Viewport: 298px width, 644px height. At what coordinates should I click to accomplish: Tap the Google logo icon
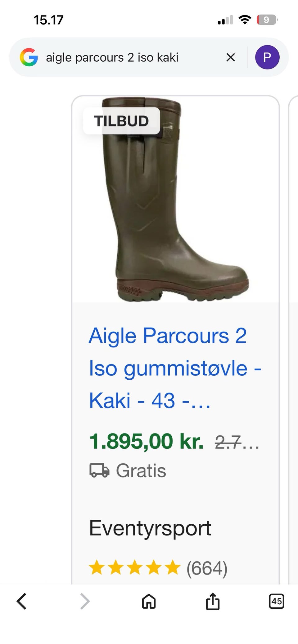(29, 57)
